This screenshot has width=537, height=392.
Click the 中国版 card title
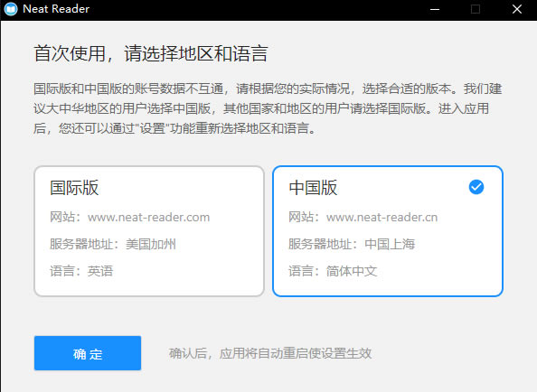(313, 188)
